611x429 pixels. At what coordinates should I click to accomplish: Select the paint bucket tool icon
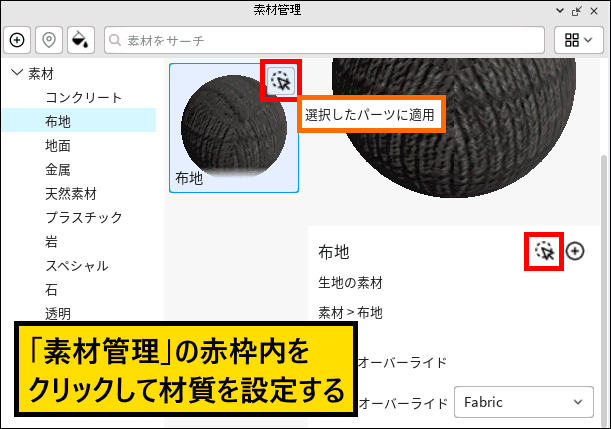click(x=81, y=40)
